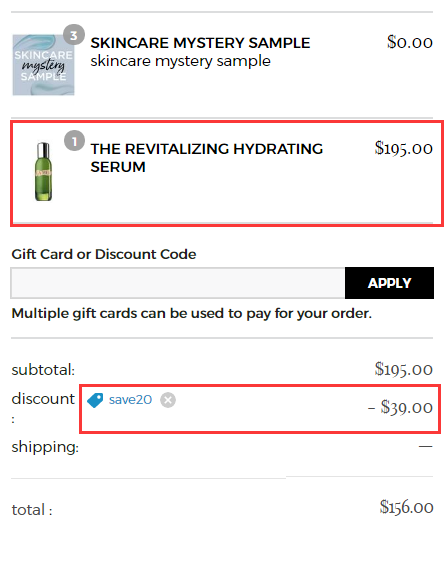Click the skincare mystery sample subtitle text
The width and height of the screenshot is (447, 563).
click(180, 61)
